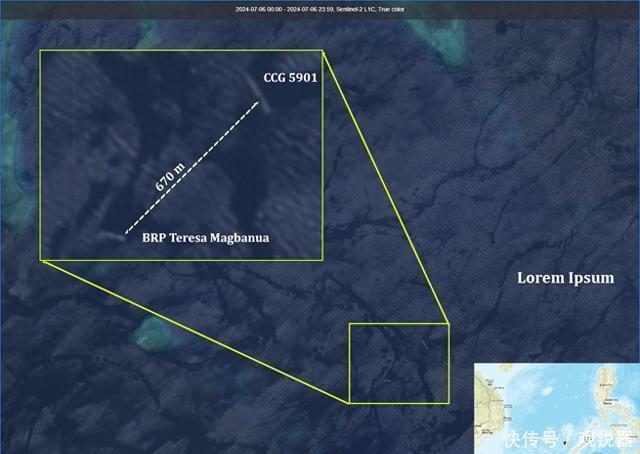640x454 pixels.
Task: Select the Lorem Ipsum text label
Action: point(565,278)
